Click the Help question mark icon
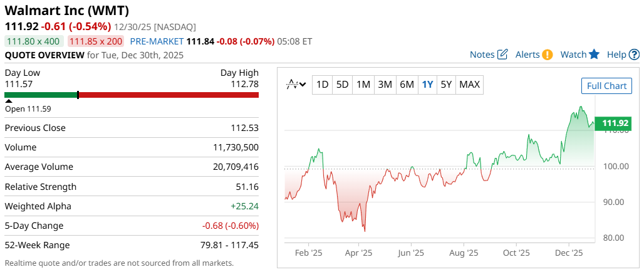 [x=635, y=55]
